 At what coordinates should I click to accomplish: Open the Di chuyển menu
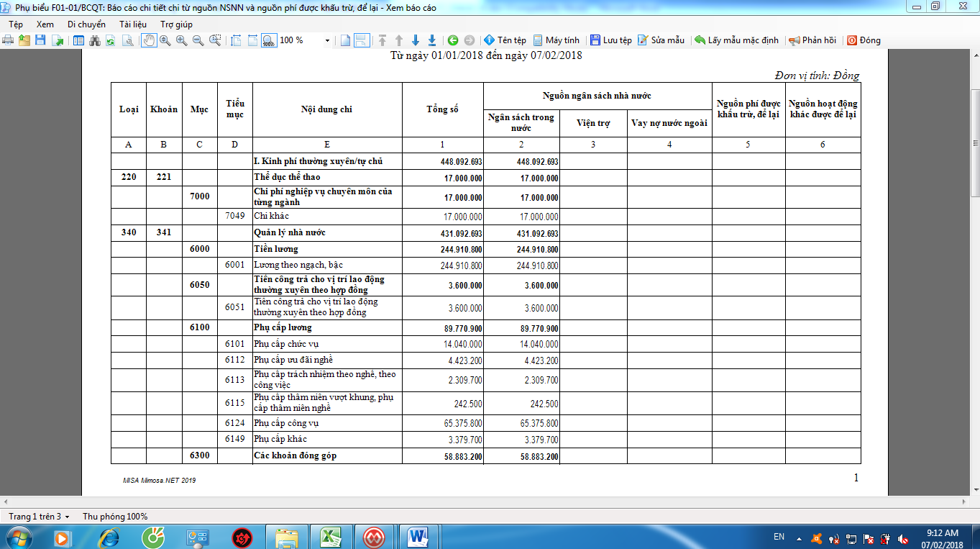86,24
